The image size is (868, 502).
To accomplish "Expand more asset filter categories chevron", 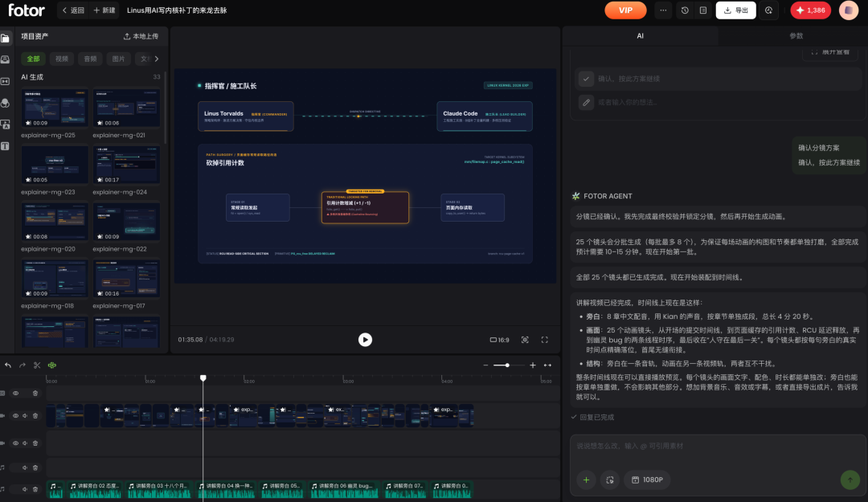I will (157, 59).
